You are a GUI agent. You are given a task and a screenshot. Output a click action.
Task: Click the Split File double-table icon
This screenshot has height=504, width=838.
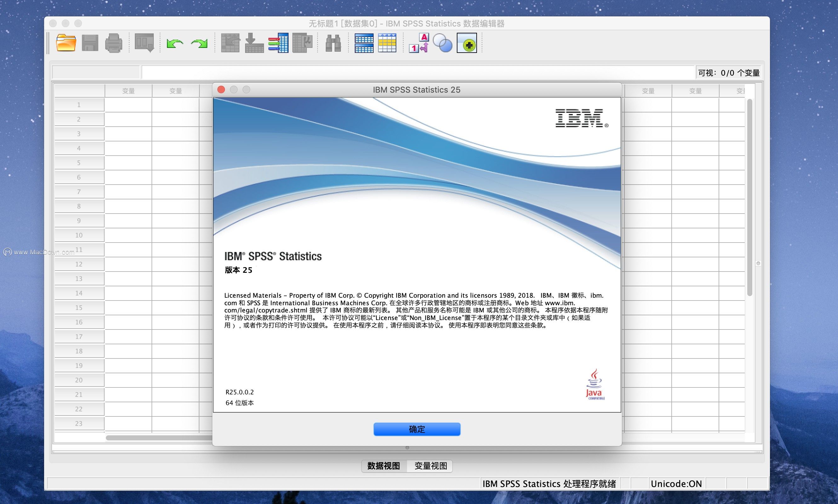(364, 43)
